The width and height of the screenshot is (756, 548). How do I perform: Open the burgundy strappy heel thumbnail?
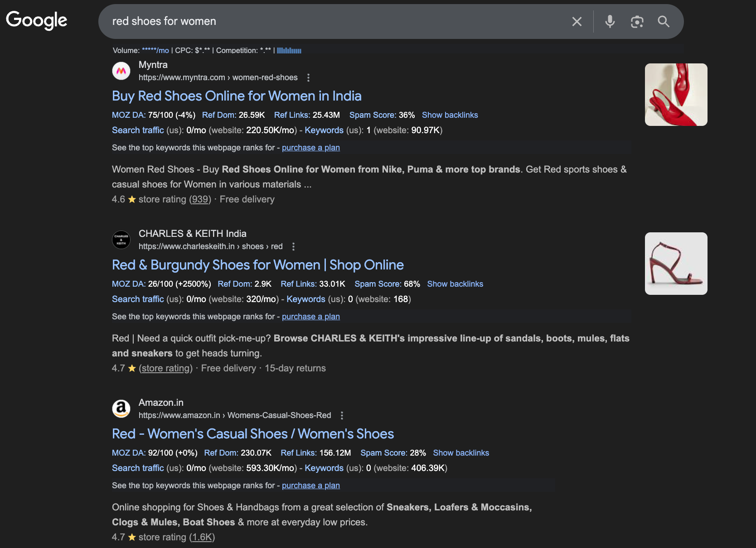coord(676,264)
